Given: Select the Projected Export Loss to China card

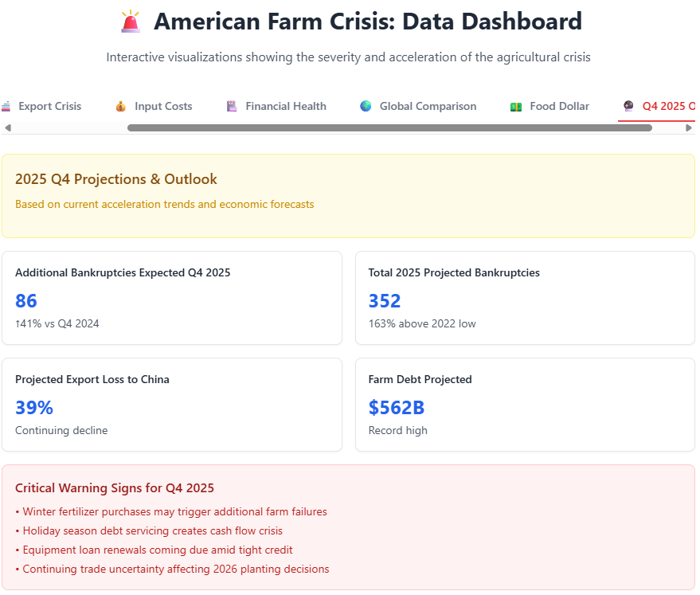Looking at the screenshot, I should (172, 405).
